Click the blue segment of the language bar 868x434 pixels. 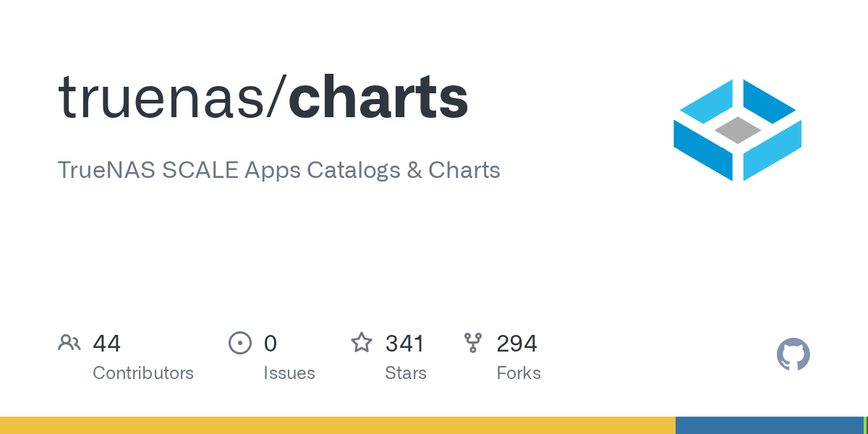769,425
